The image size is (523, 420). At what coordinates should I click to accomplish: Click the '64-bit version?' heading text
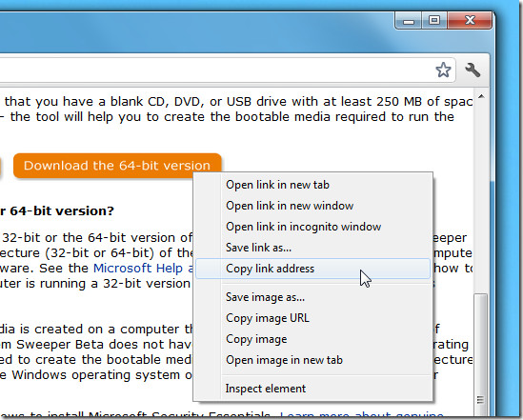(62, 211)
